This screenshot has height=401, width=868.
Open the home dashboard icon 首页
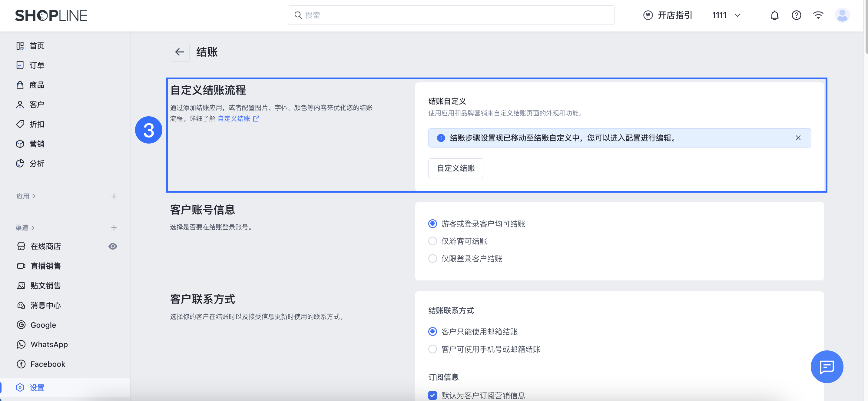(x=20, y=45)
